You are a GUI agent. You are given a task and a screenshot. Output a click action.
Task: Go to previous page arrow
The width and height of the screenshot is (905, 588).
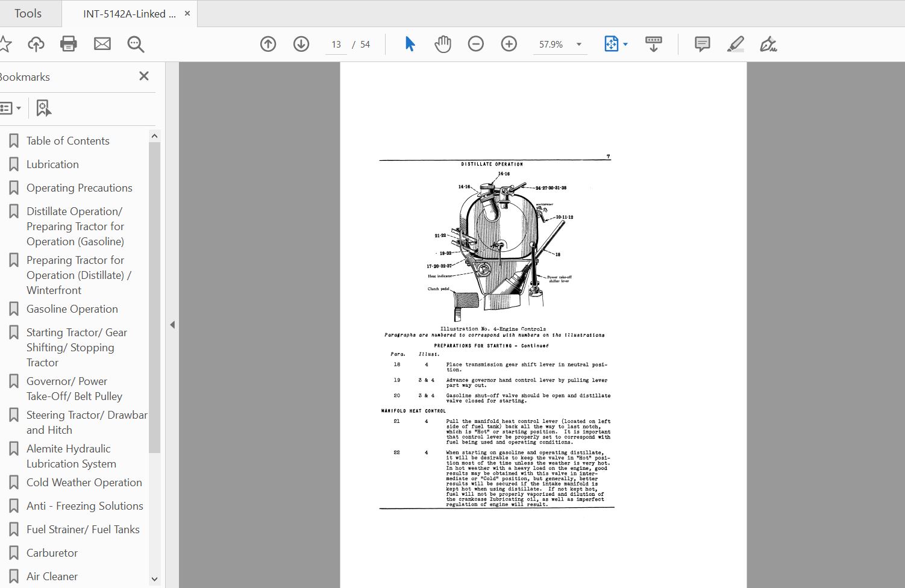[x=268, y=44]
